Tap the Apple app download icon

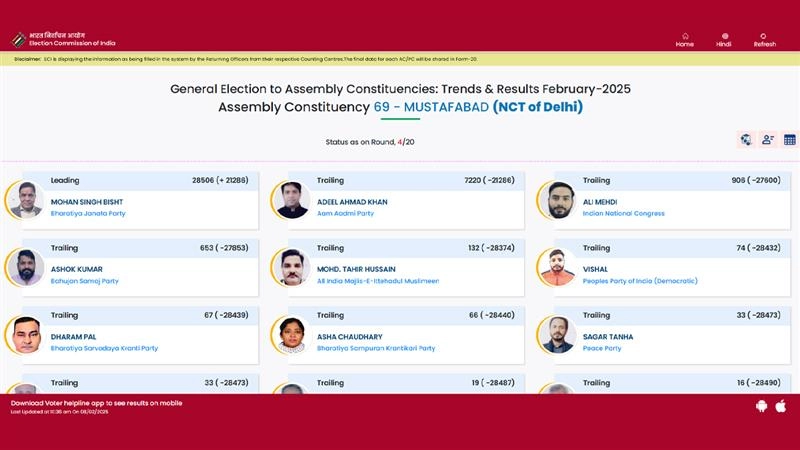click(x=781, y=406)
